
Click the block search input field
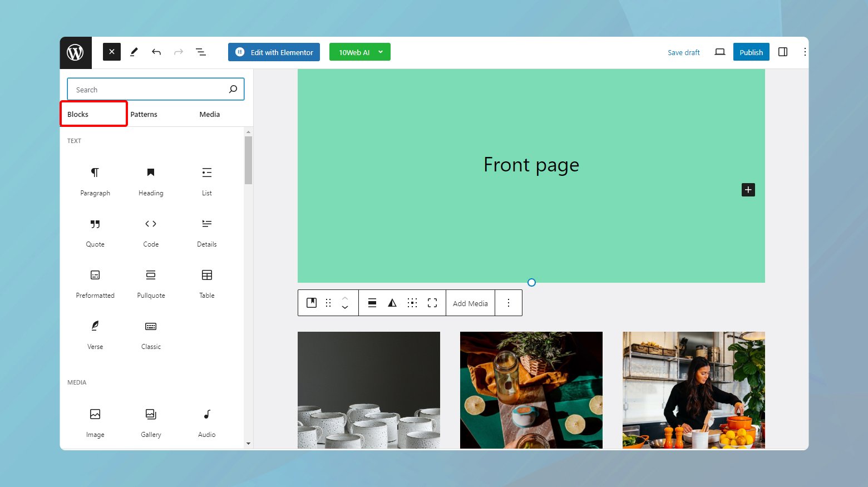(x=156, y=89)
